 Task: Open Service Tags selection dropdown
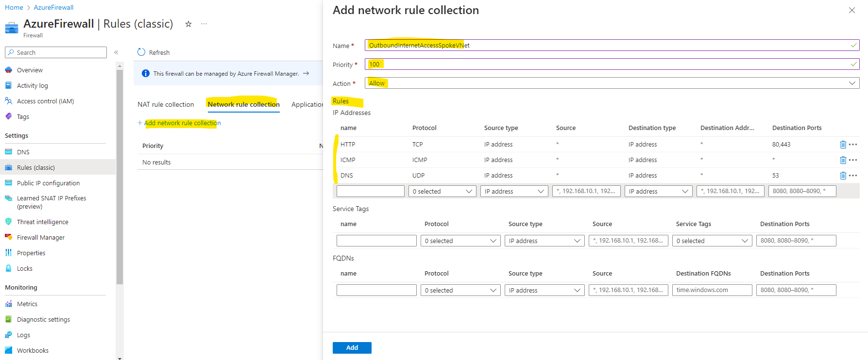pos(712,241)
